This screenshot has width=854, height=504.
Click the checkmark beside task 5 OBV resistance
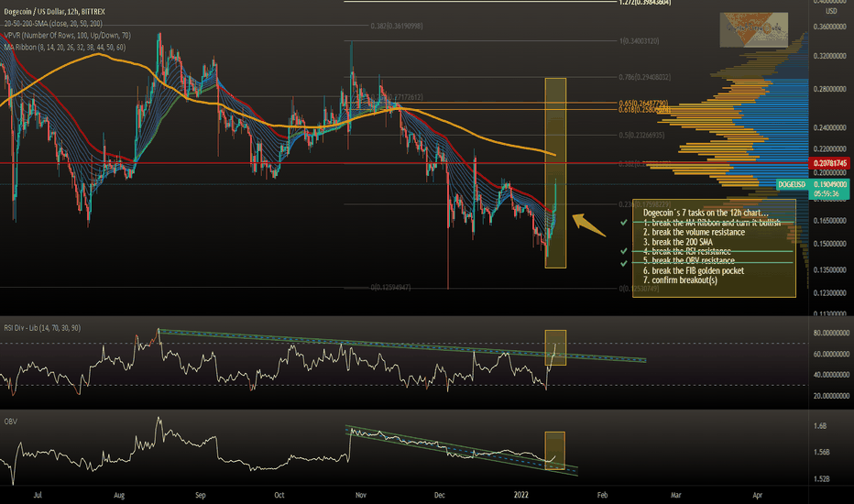coord(624,264)
